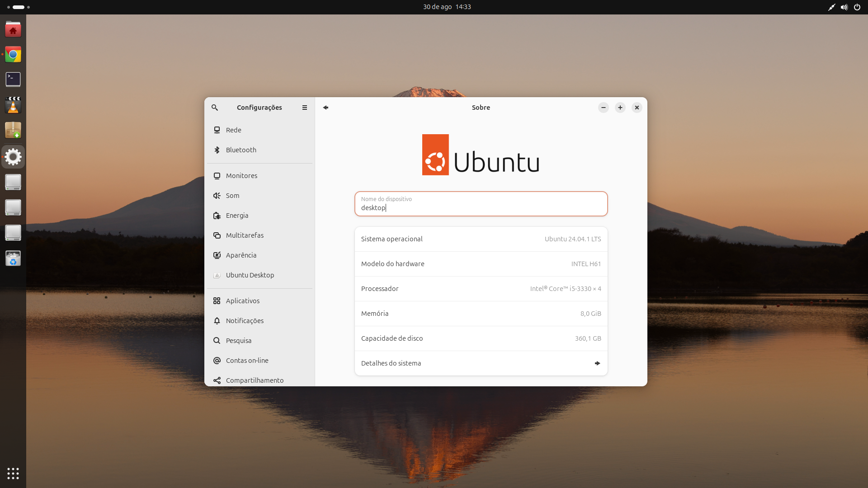
Task: Click the Pesquisa magnifier icon
Action: 217,341
